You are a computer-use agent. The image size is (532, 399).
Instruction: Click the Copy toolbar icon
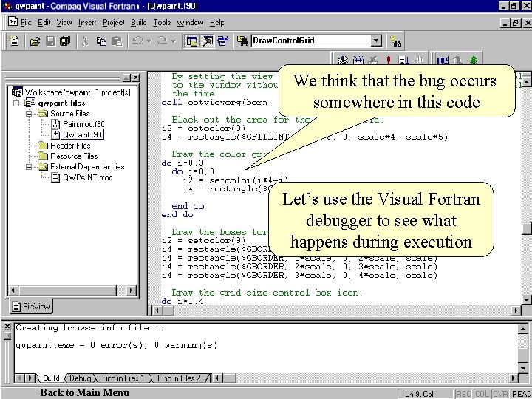(101, 41)
